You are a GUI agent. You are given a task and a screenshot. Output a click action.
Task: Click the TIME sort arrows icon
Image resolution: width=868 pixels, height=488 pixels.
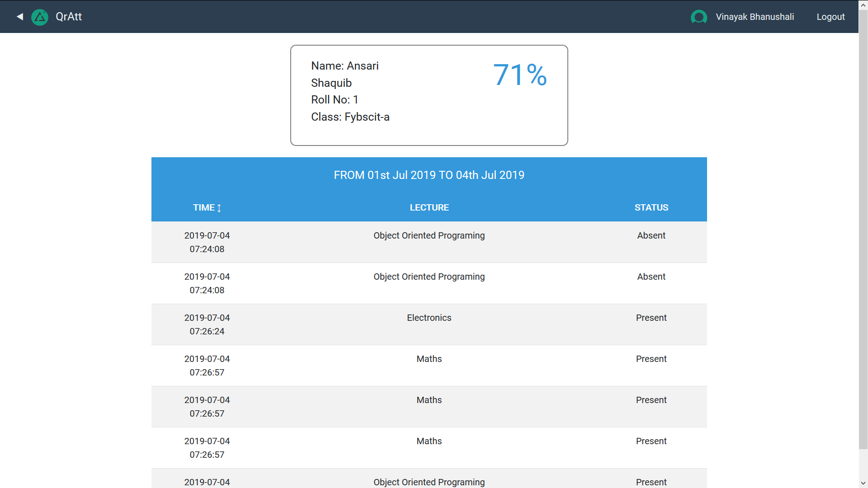219,208
